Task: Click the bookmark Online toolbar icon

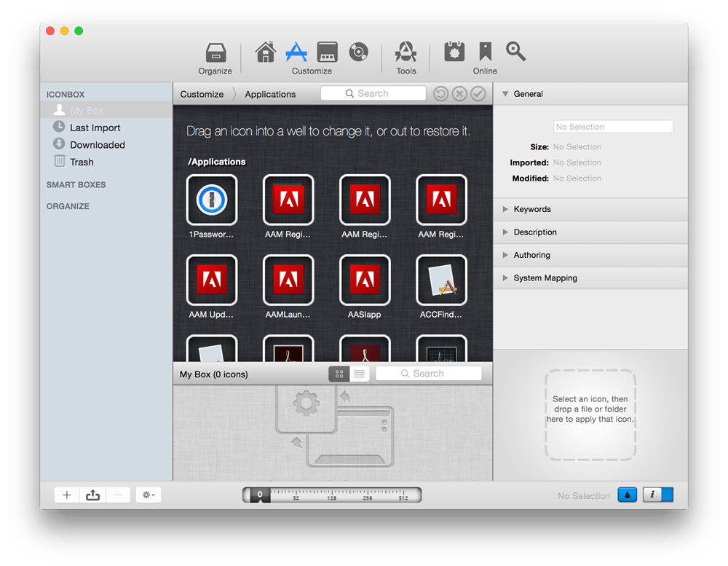Action: point(485,52)
